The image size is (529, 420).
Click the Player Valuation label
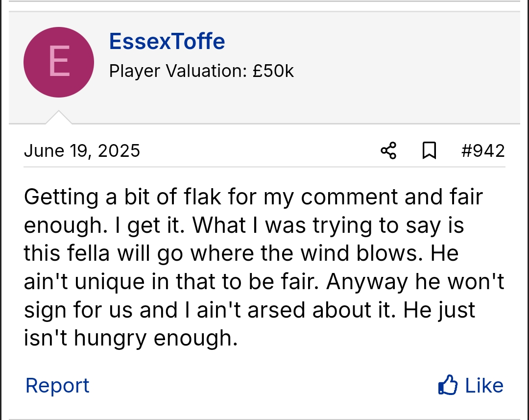point(178,72)
